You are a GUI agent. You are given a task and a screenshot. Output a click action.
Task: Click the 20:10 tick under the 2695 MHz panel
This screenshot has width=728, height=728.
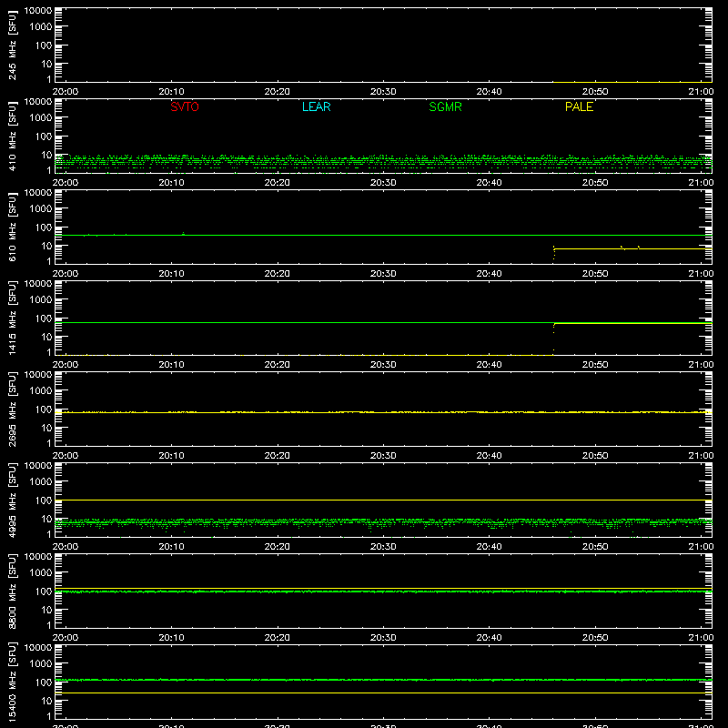[x=171, y=456]
